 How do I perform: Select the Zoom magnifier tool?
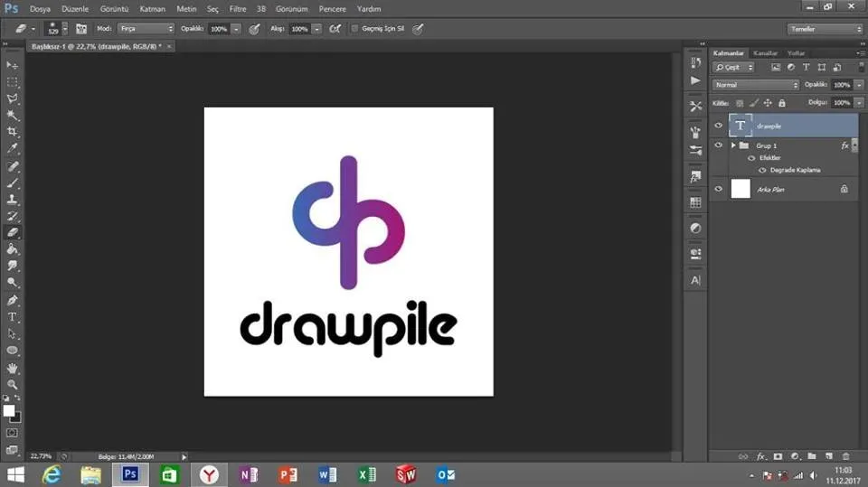pos(12,385)
